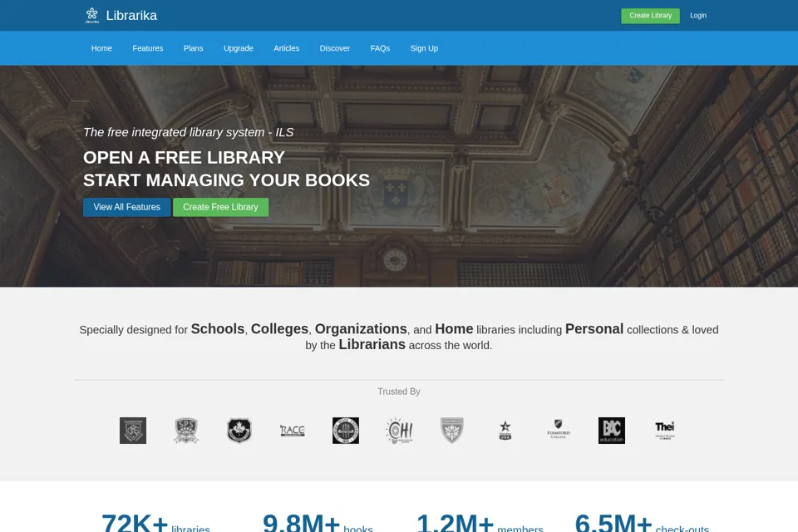
Task: Click the Librarika flower logo icon
Action: coord(91,15)
